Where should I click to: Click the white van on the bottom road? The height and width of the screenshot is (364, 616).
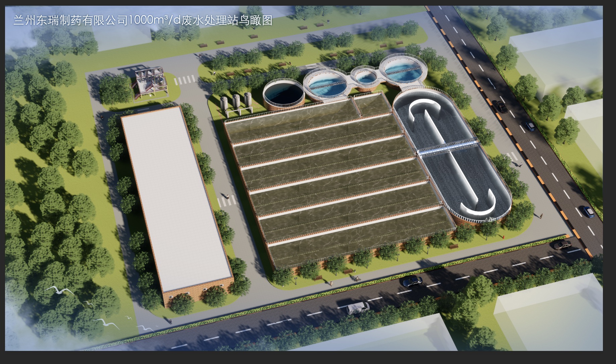tap(358, 308)
